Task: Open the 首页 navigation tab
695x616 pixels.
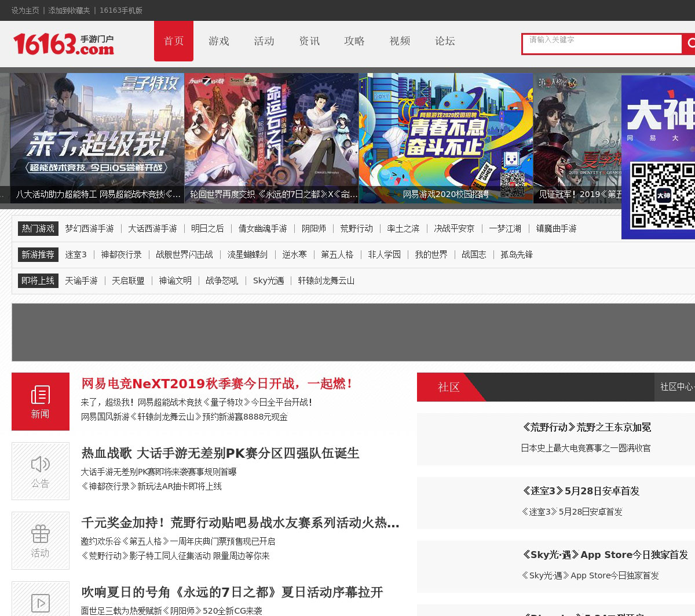Action: click(174, 41)
